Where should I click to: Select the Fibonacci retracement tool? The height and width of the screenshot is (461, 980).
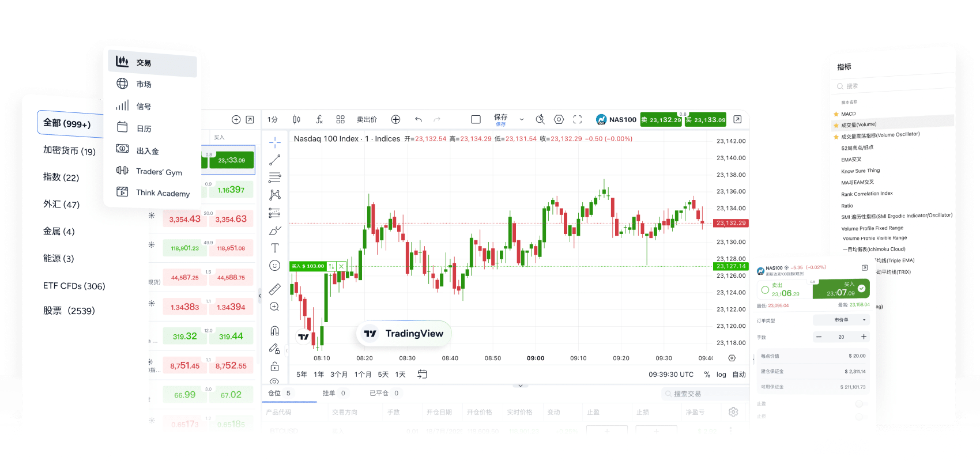tap(275, 177)
